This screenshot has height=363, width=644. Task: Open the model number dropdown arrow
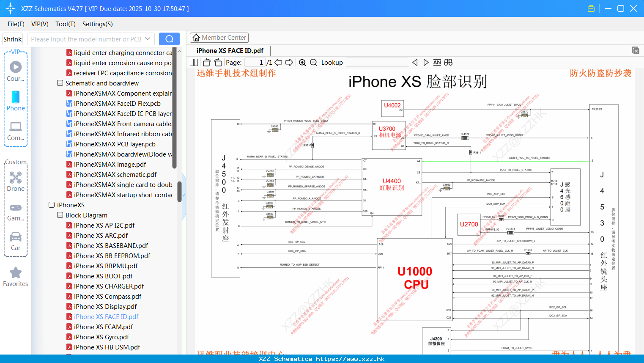[x=148, y=39]
